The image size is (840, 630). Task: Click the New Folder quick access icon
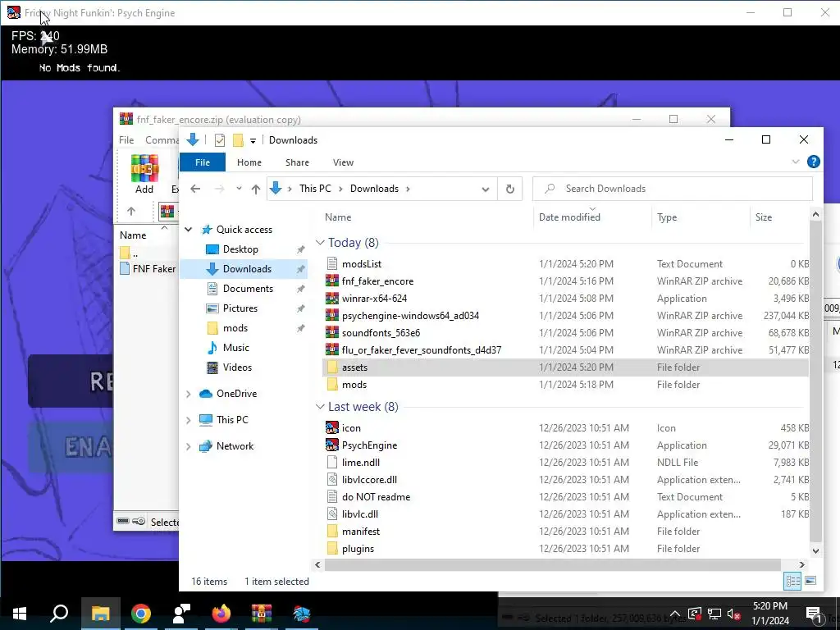[x=238, y=140]
